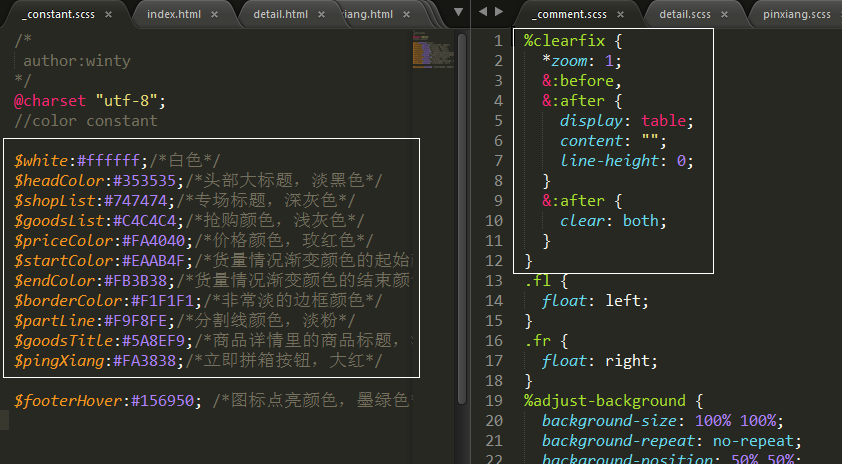842x464 pixels.
Task: Click the float: right declaration
Action: (x=600, y=361)
